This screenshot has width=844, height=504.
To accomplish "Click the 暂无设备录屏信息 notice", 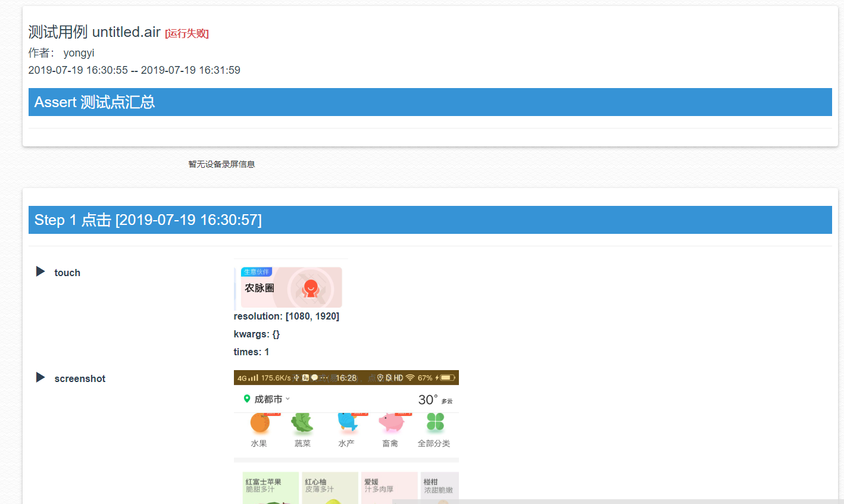I will [221, 164].
